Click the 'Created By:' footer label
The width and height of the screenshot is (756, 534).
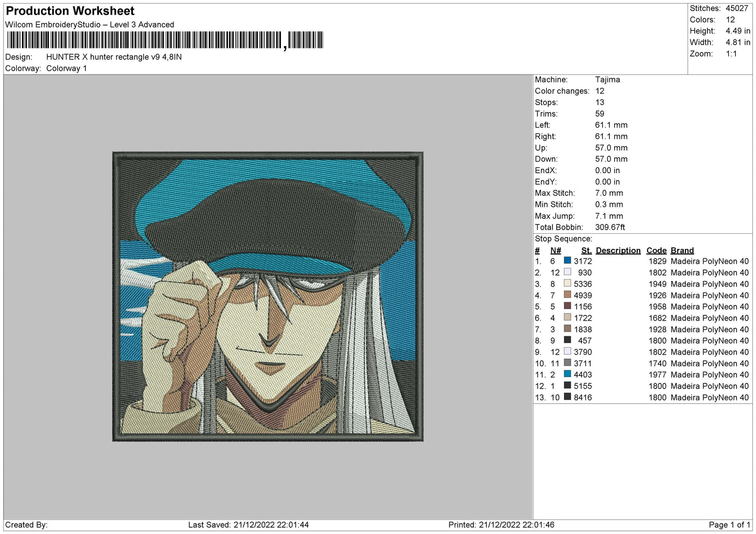(26, 525)
